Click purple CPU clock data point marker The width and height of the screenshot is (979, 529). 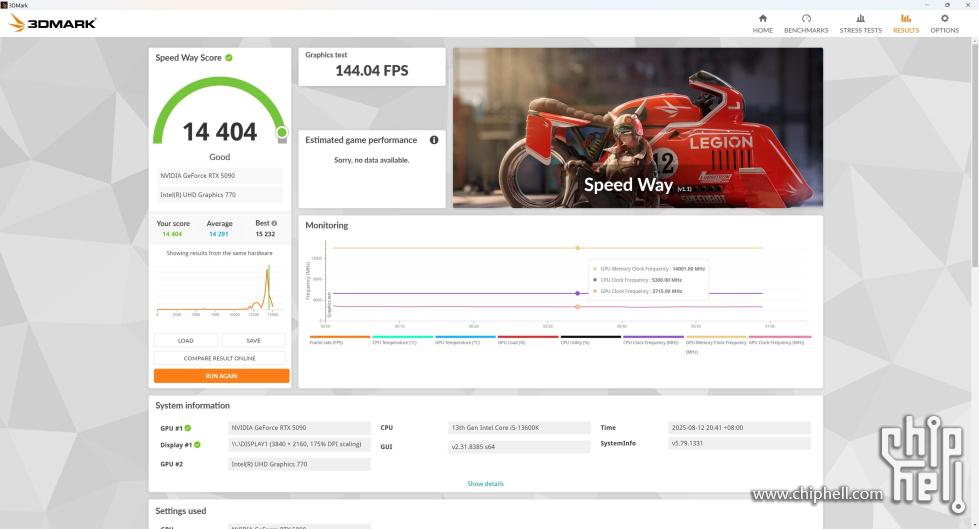click(578, 293)
